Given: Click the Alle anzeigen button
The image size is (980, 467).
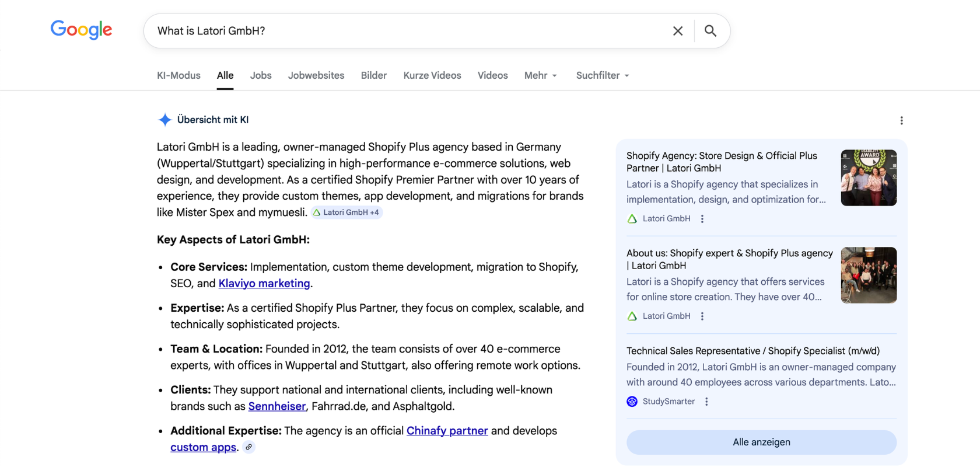Looking at the screenshot, I should coord(761,442).
